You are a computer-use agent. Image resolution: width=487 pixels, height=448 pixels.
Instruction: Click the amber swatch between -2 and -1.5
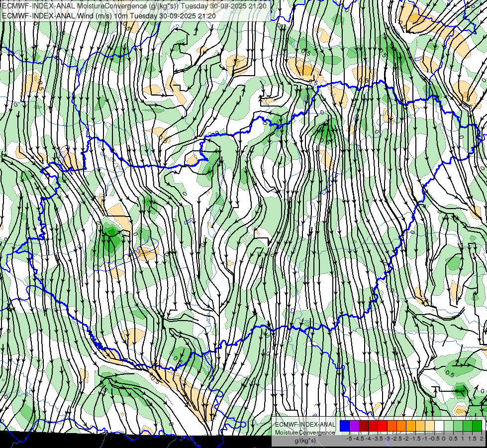click(x=411, y=426)
